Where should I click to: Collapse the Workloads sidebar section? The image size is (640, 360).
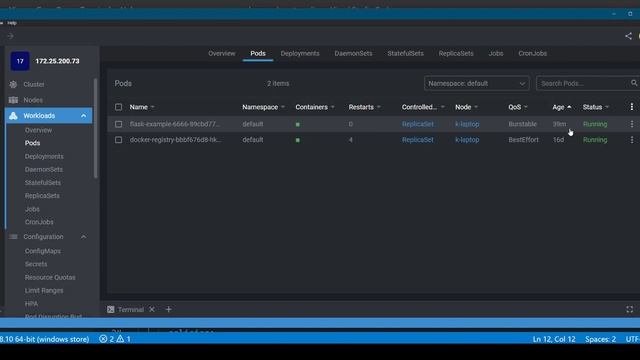click(84, 116)
